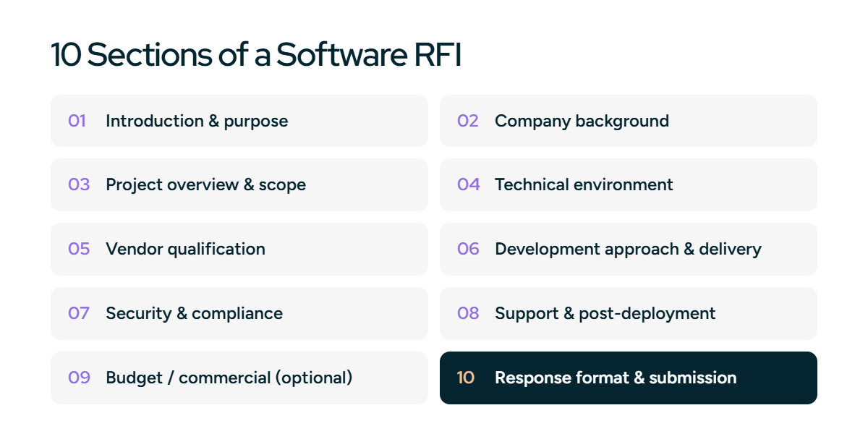This screenshot has width=868, height=434.
Task: Select highlighted 'Response format & submission' card
Action: tap(629, 378)
